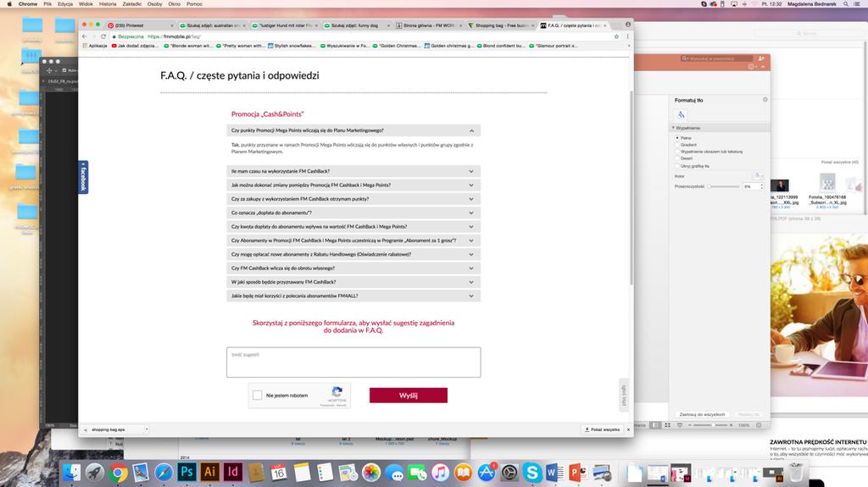Open Safari compass icon in dock
Image resolution: width=868 pixels, height=487 pixels.
pos(164,472)
